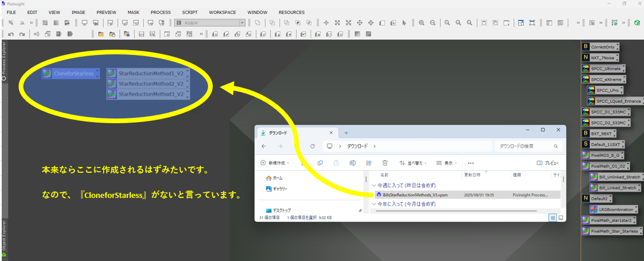Viewport: 644px width, 261px height.
Task: Select the Bill_Unlinked_Stretch process icon
Action: [x=616, y=177]
